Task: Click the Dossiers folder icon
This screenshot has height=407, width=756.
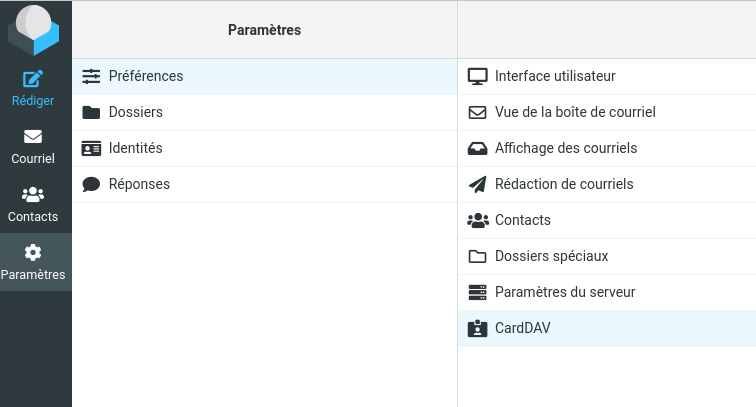Action: tap(91, 112)
